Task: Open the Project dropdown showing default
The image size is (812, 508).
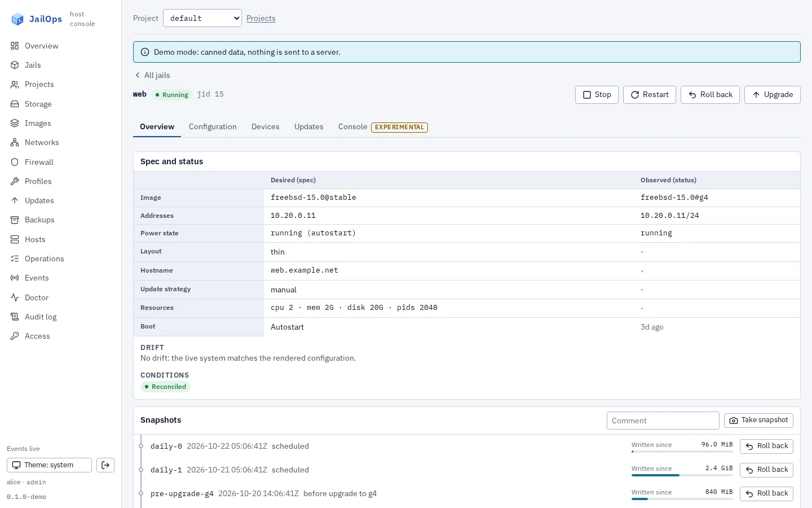Action: [x=202, y=18]
